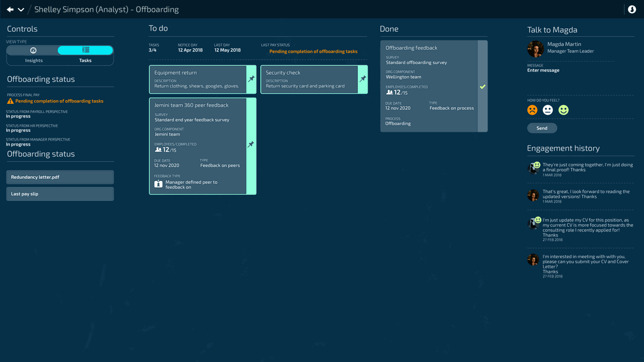Open the Offboarding feedback card title
The image size is (644, 362).
(x=411, y=48)
